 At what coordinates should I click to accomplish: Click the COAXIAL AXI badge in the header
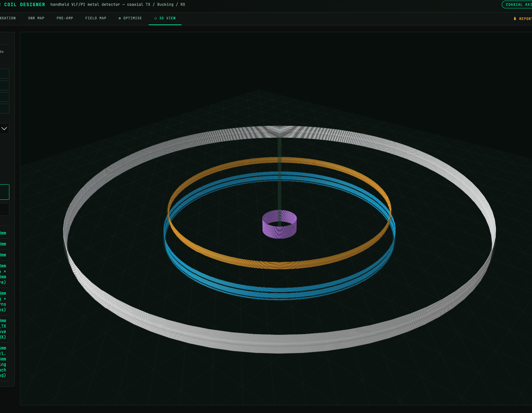click(517, 5)
